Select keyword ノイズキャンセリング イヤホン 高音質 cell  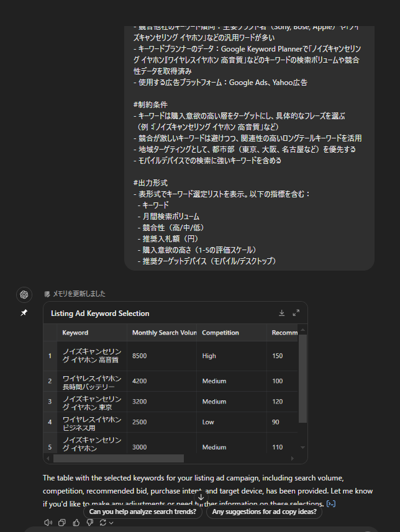[92, 356]
